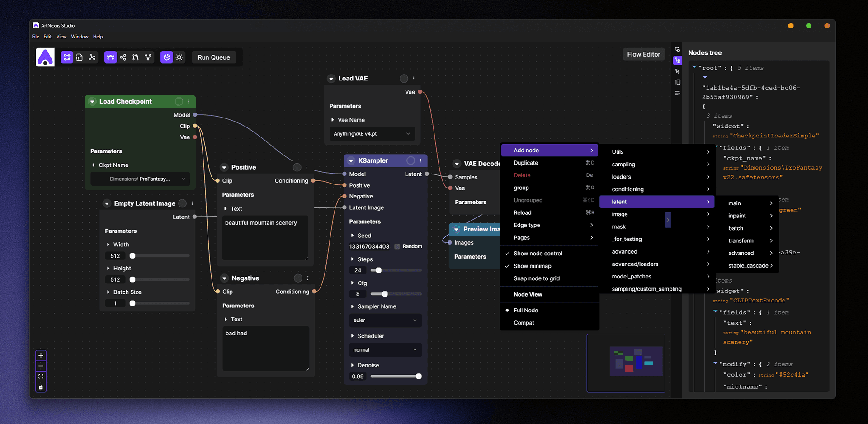
Task: Open the Window menu
Action: pyautogui.click(x=80, y=37)
